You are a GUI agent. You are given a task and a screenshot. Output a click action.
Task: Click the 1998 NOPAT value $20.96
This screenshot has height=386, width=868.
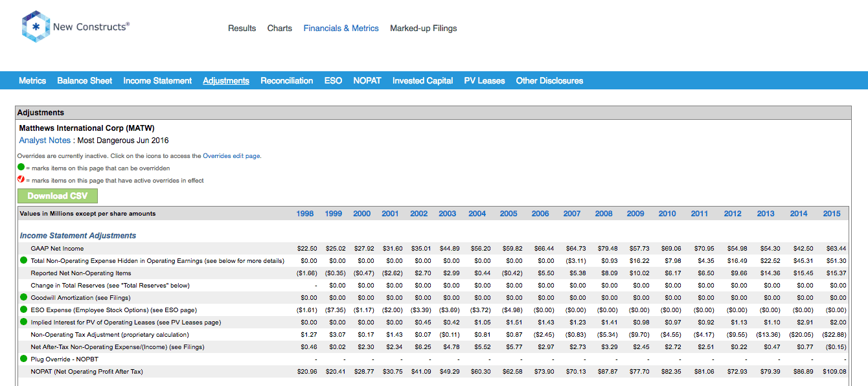click(306, 372)
